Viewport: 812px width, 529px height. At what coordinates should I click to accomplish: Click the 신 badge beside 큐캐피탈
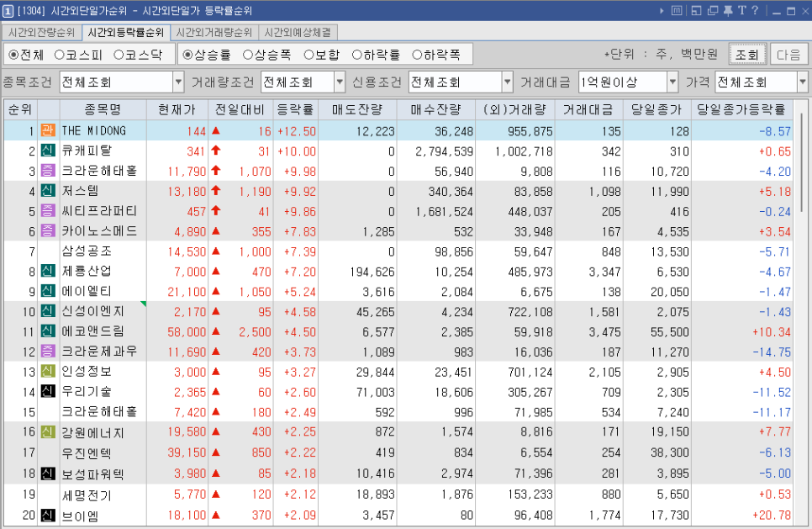[48, 151]
